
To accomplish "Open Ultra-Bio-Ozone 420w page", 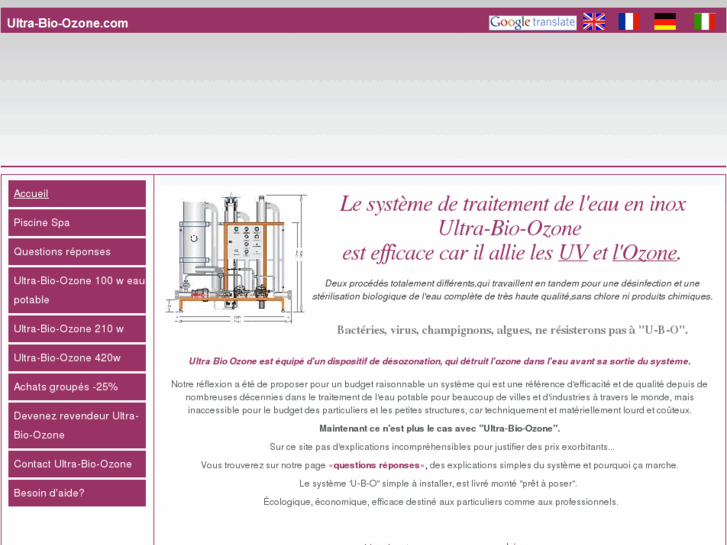I will 77,358.
